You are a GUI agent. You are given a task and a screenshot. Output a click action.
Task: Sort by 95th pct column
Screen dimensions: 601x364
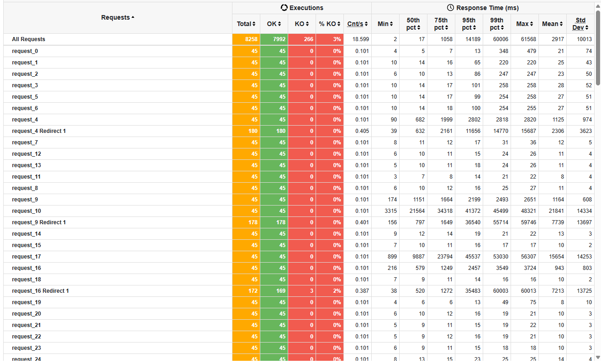pos(469,24)
